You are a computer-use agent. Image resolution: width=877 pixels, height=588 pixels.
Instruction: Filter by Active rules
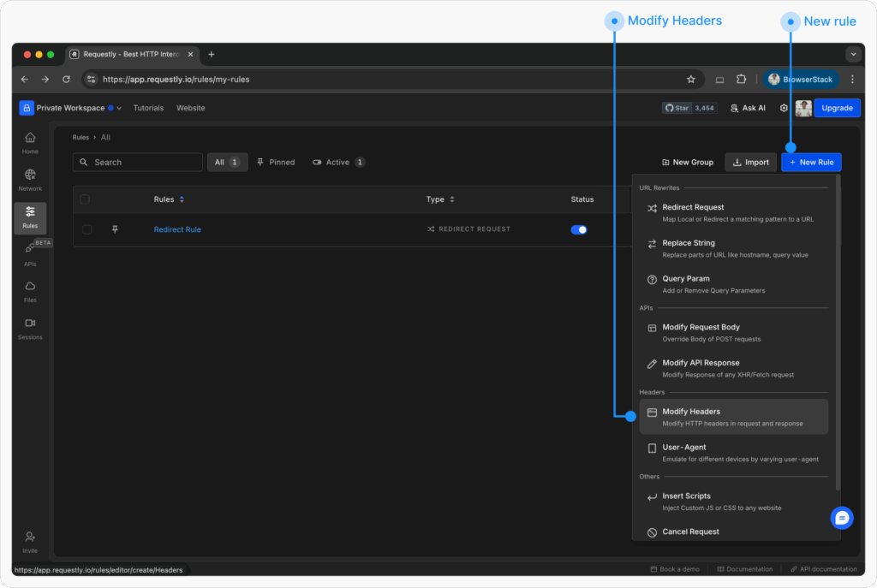pyautogui.click(x=338, y=162)
